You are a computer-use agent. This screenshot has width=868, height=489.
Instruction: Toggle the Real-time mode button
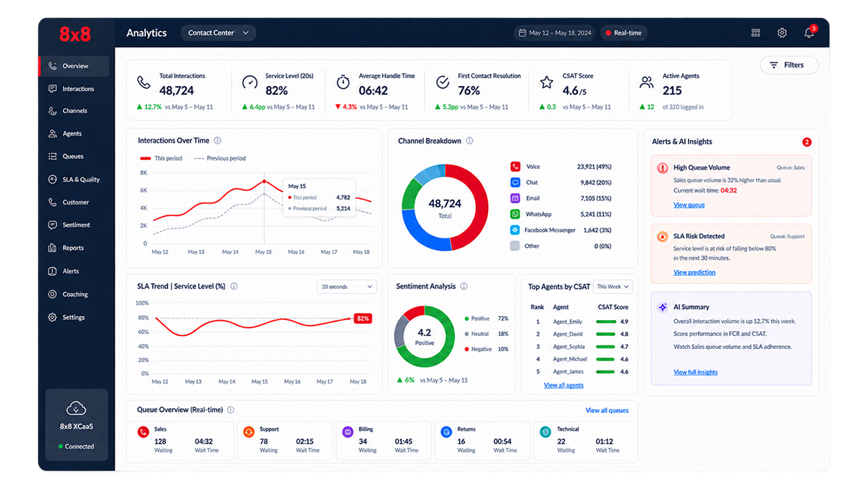[x=624, y=33]
